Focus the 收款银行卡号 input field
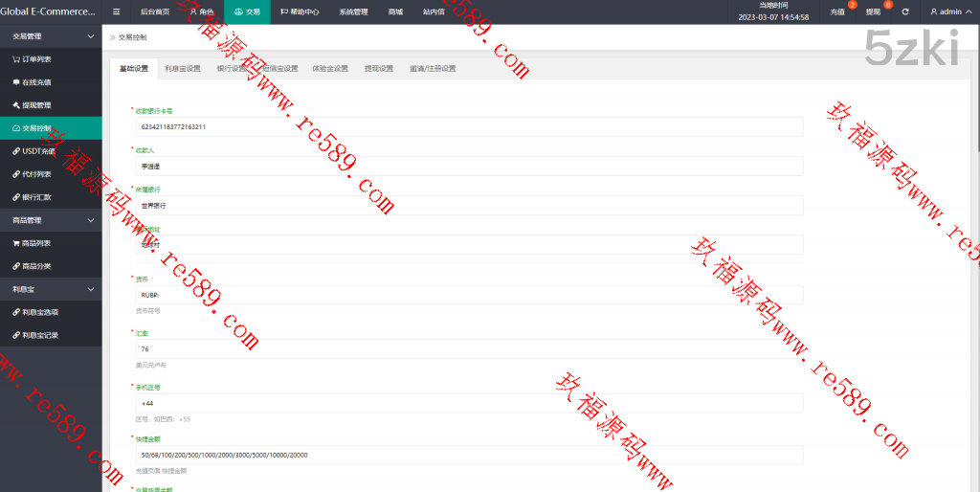 [x=469, y=127]
